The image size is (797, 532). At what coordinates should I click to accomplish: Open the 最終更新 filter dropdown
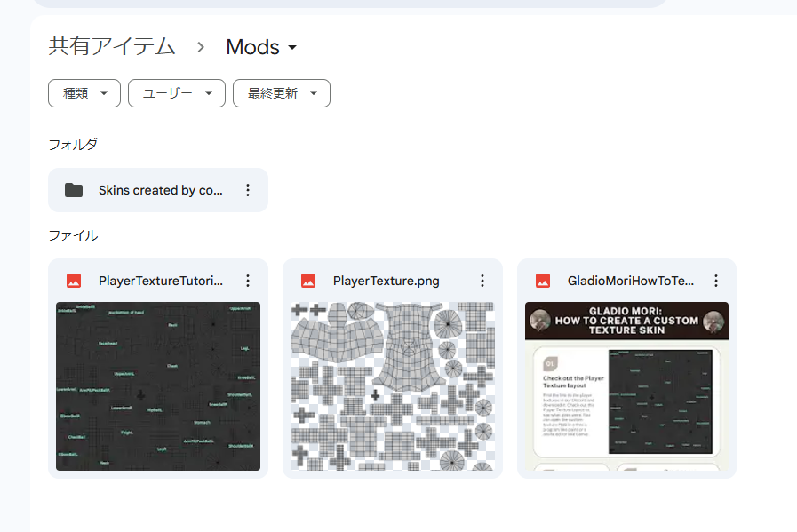281,93
